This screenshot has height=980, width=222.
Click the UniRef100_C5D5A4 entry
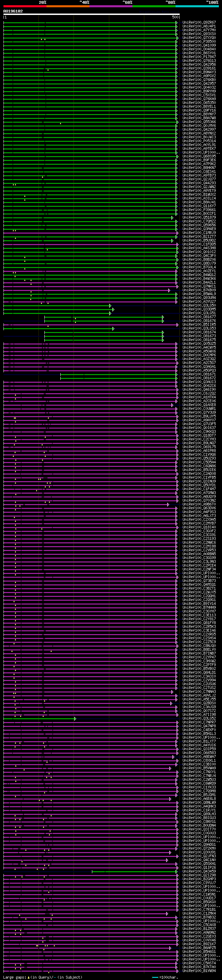point(199,462)
